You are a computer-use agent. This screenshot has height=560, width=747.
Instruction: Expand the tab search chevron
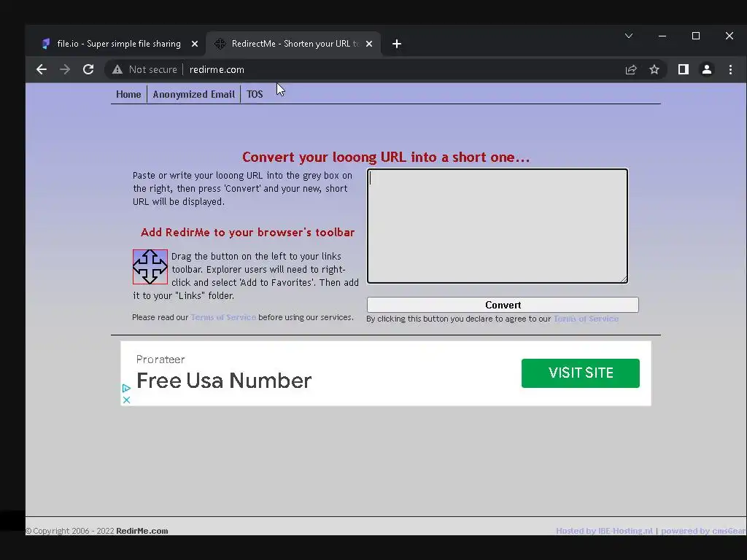coord(629,36)
